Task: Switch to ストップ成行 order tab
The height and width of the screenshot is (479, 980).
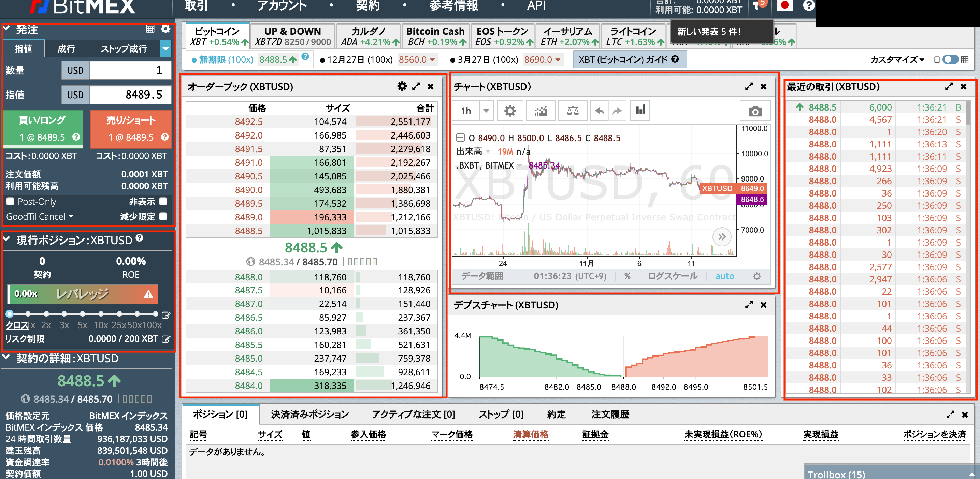Action: pyautogui.click(x=123, y=49)
